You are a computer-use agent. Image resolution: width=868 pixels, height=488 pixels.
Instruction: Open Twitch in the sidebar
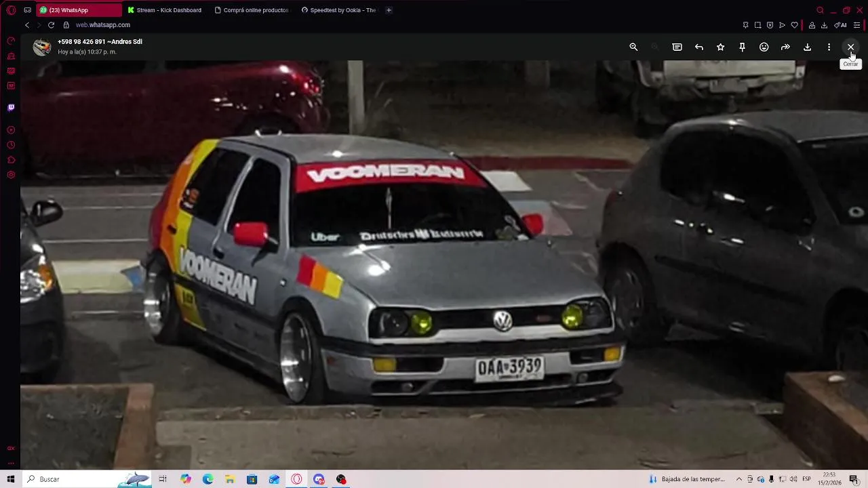click(11, 107)
